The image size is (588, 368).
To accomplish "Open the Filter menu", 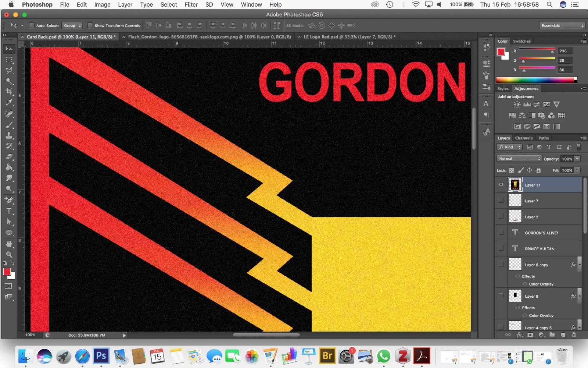I will pos(191,4).
